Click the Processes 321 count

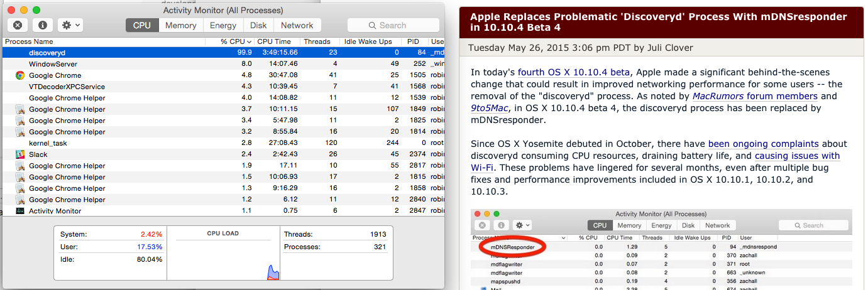[x=380, y=247]
